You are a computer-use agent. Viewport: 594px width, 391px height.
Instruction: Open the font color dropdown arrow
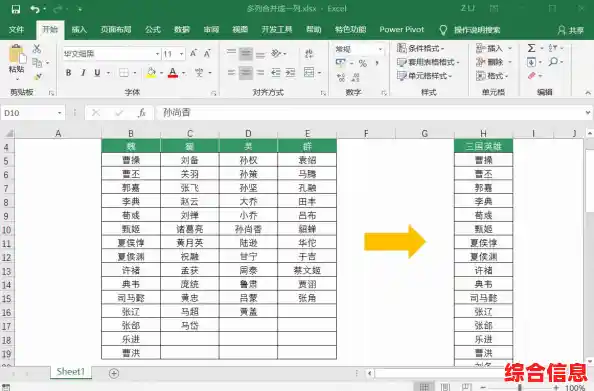coord(183,73)
